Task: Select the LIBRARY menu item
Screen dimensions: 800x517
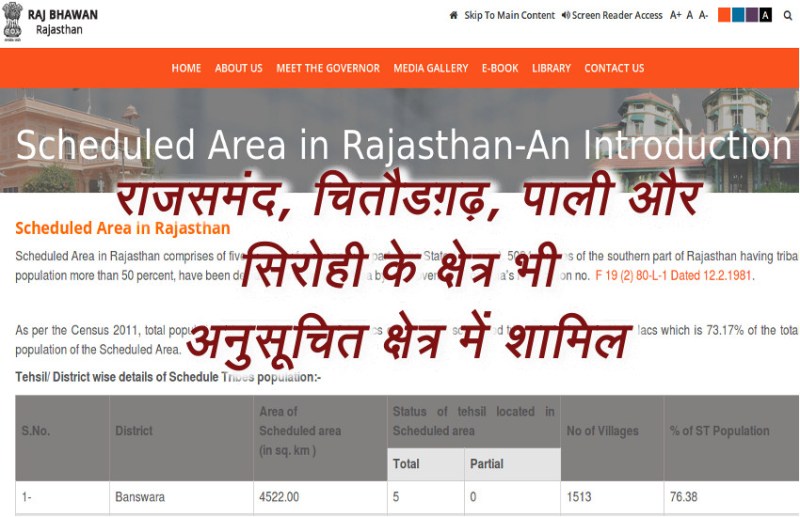Action: pyautogui.click(x=551, y=68)
